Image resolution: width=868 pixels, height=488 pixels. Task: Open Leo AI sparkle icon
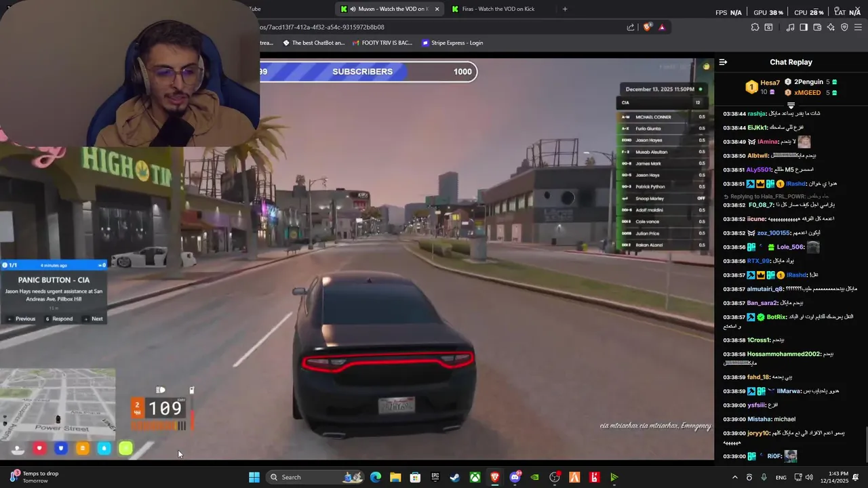(831, 27)
